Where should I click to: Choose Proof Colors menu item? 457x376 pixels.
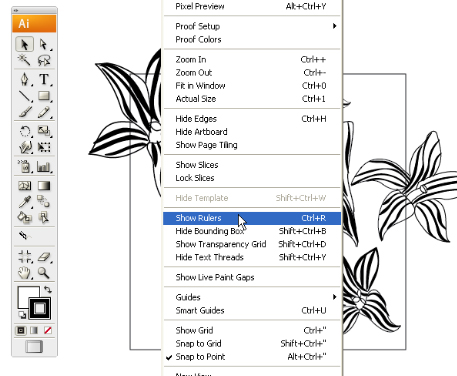(252, 39)
